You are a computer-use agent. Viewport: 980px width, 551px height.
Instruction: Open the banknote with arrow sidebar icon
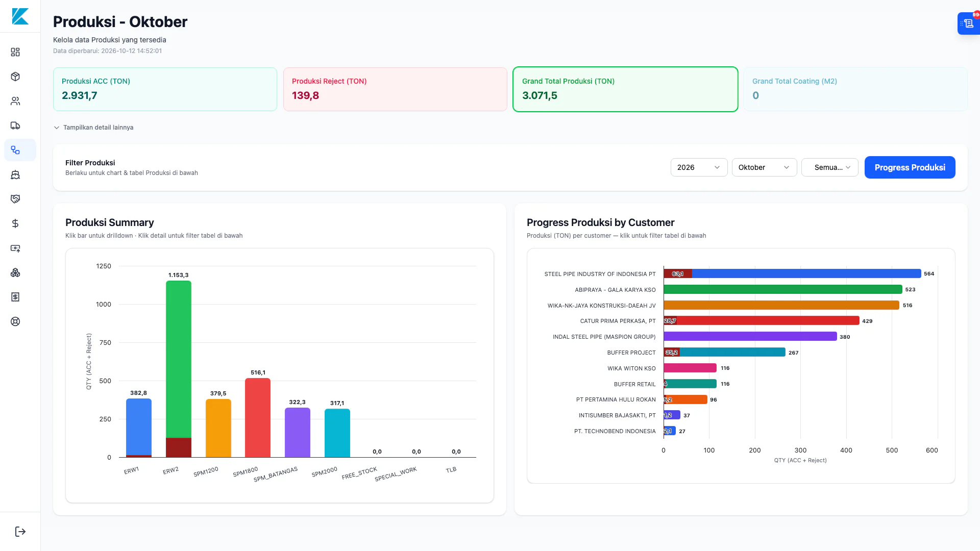pyautogui.click(x=15, y=248)
